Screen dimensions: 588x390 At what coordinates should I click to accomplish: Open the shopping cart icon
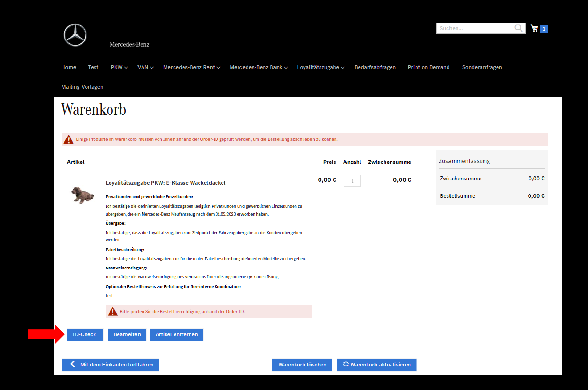click(x=534, y=28)
